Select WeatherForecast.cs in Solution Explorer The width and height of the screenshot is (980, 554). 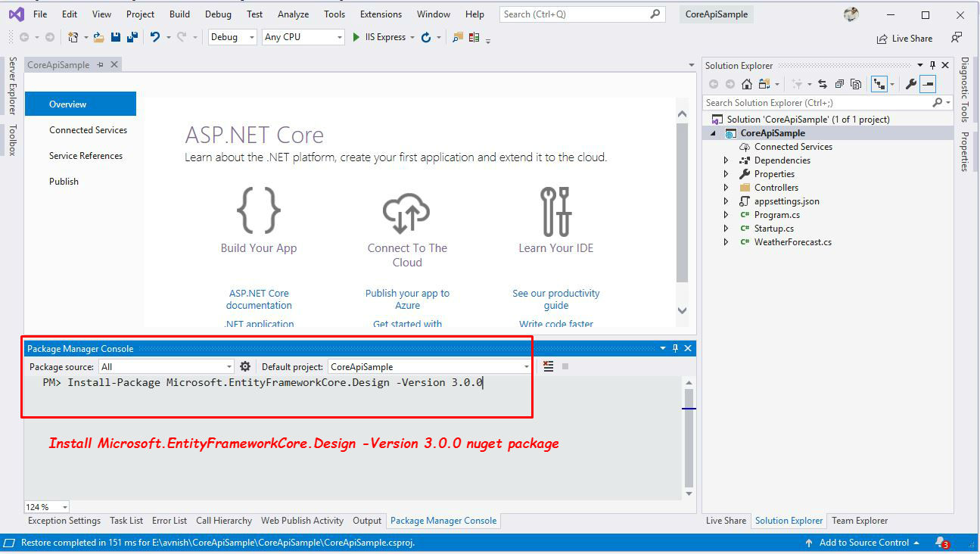coord(792,242)
